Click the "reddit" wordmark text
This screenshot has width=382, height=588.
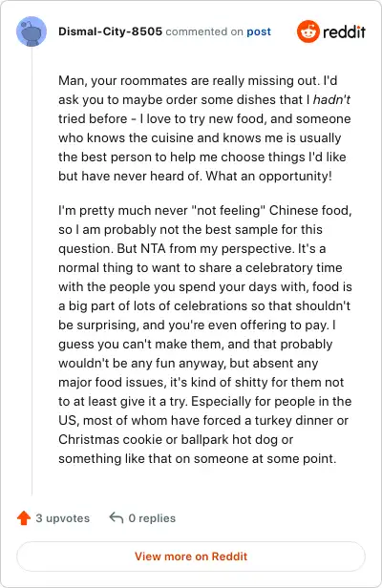click(x=344, y=31)
